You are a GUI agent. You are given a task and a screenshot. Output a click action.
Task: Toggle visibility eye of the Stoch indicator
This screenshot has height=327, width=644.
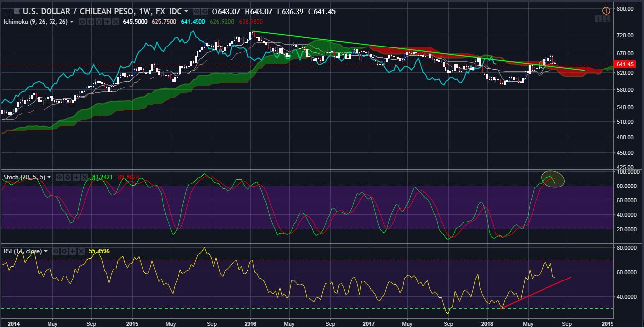coord(59,177)
